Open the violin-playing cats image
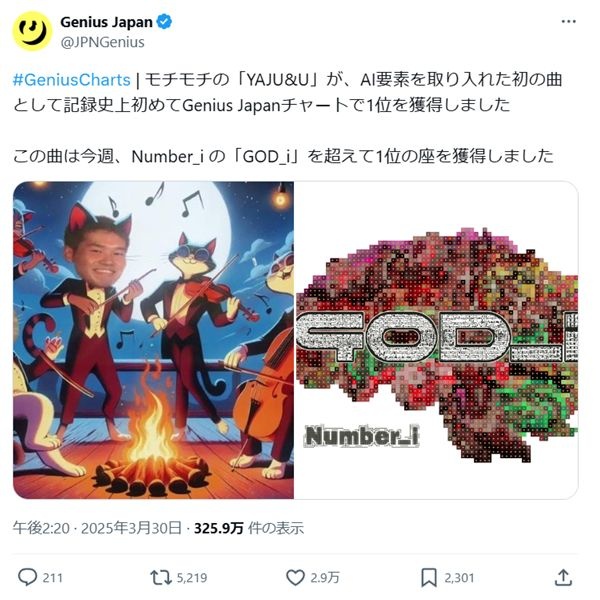The image size is (600, 600). tap(153, 340)
